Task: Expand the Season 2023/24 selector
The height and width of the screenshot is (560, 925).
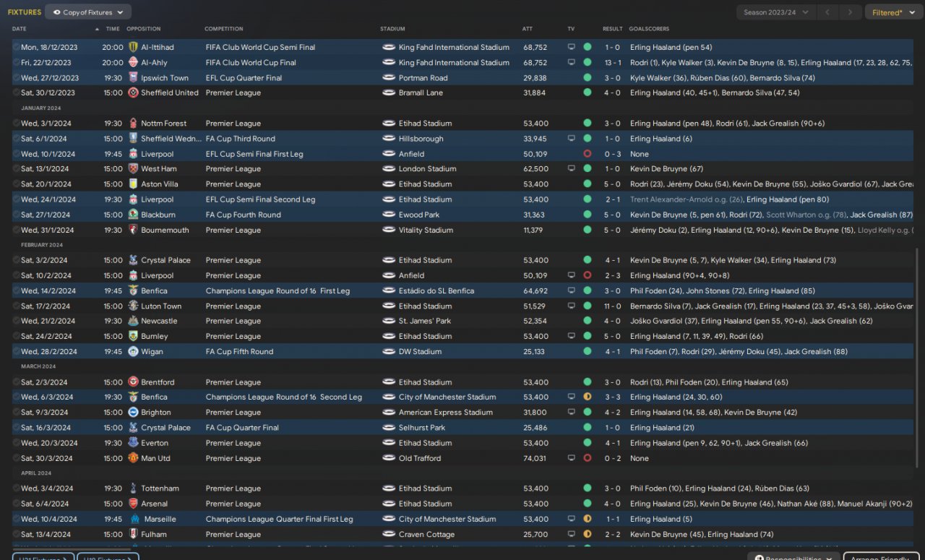Action: pyautogui.click(x=776, y=12)
